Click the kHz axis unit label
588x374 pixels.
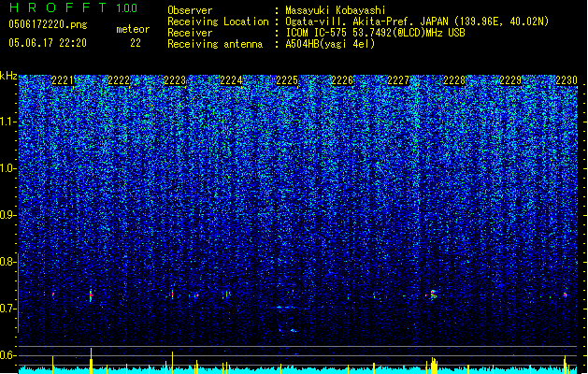click(8, 76)
